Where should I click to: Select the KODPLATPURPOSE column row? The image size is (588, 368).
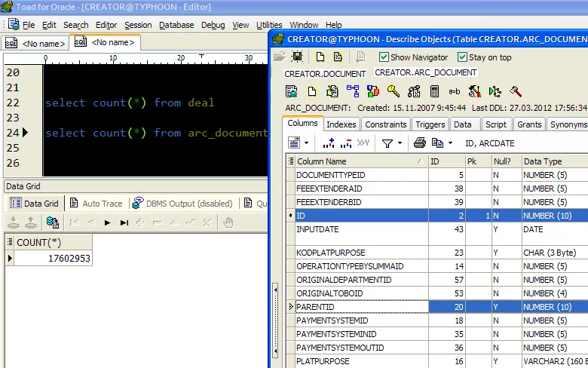coord(331,253)
